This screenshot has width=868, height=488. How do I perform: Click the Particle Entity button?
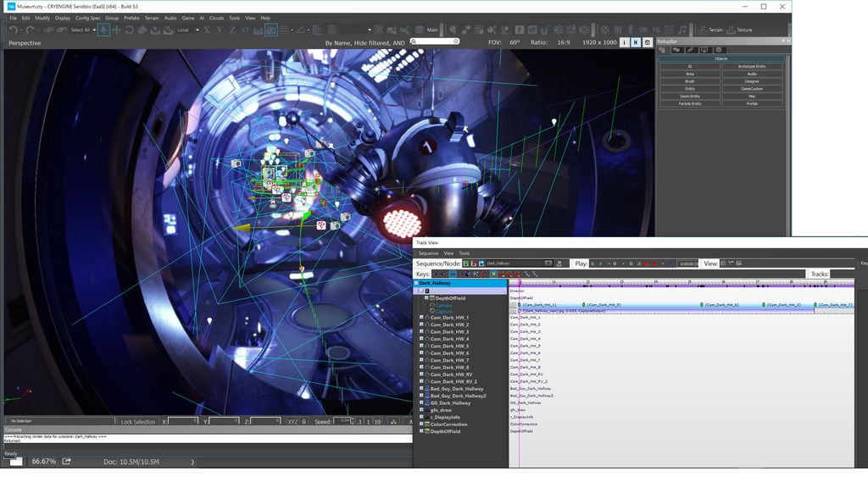tap(690, 103)
